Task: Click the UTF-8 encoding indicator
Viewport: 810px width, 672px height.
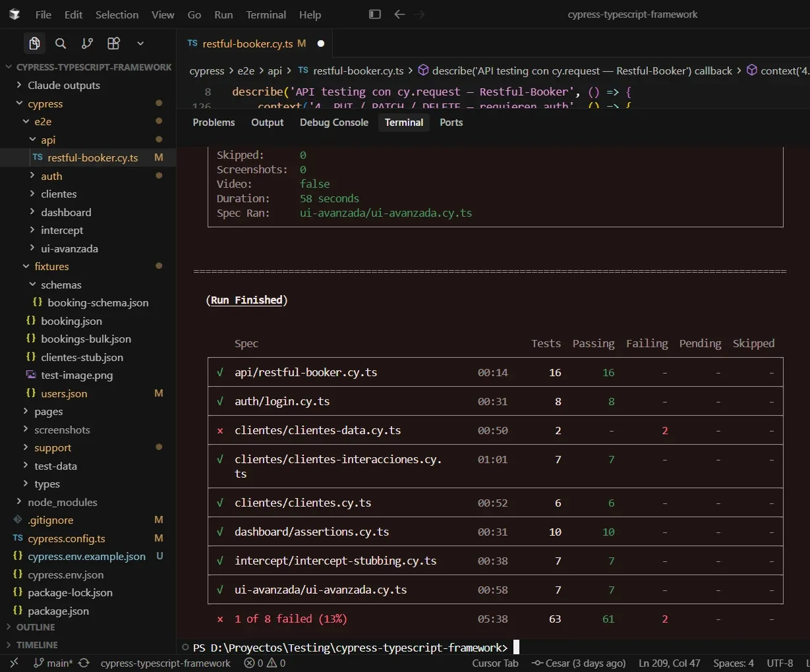Action: point(780,663)
